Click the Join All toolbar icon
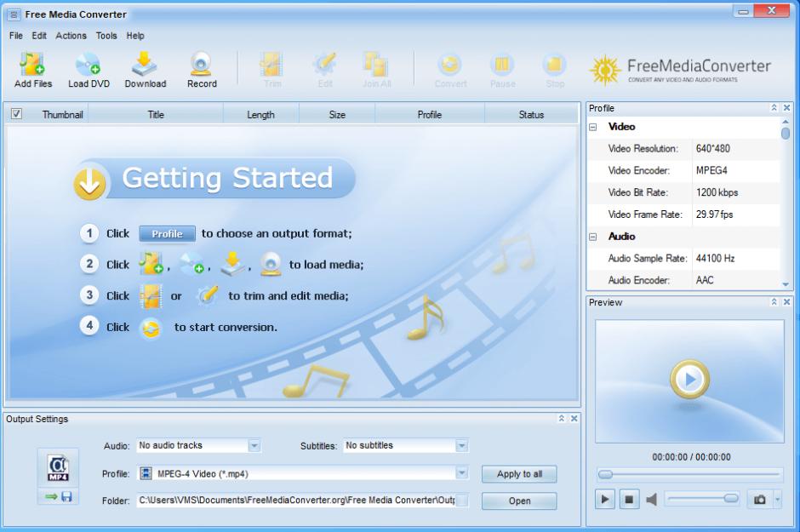This screenshot has width=800, height=532. point(376,65)
